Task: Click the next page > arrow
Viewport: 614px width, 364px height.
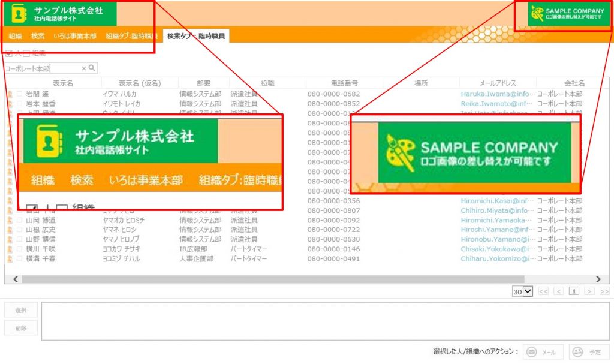Action: [x=589, y=291]
